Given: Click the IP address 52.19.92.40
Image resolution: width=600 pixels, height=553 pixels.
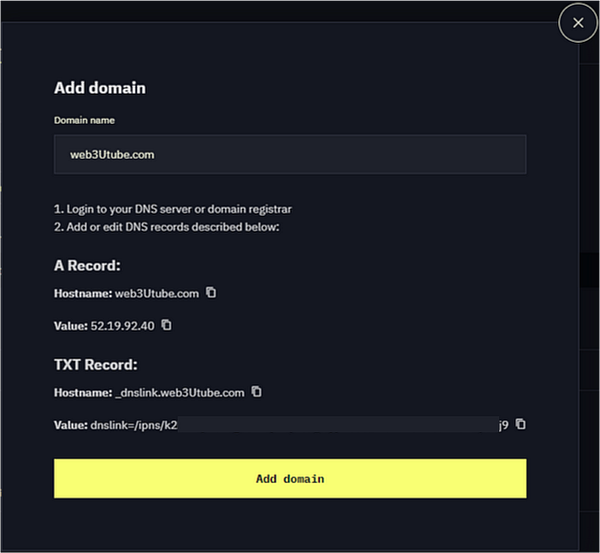Looking at the screenshot, I should point(122,326).
